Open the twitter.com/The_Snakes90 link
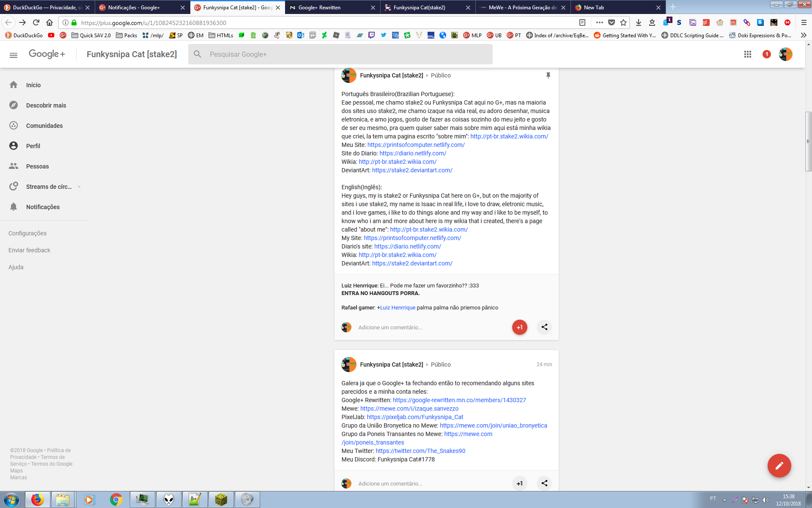Viewport: 812px width, 508px height. (420, 451)
